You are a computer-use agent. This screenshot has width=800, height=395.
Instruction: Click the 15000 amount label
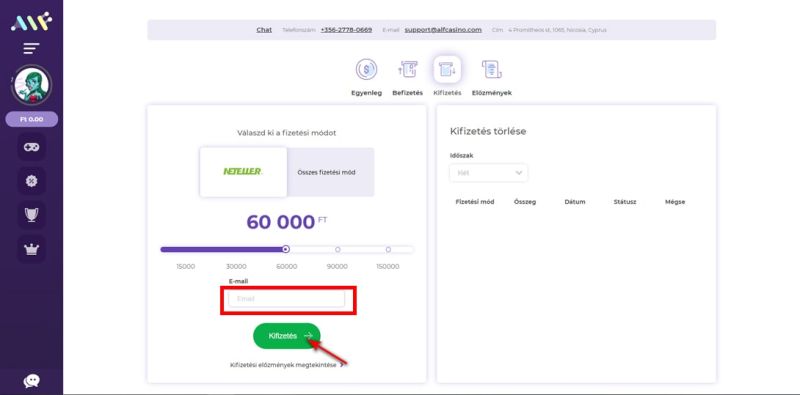tap(185, 266)
